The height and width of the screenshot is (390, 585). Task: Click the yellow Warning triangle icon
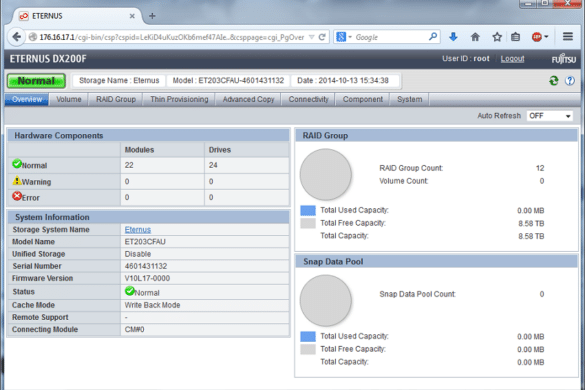pyautogui.click(x=17, y=181)
